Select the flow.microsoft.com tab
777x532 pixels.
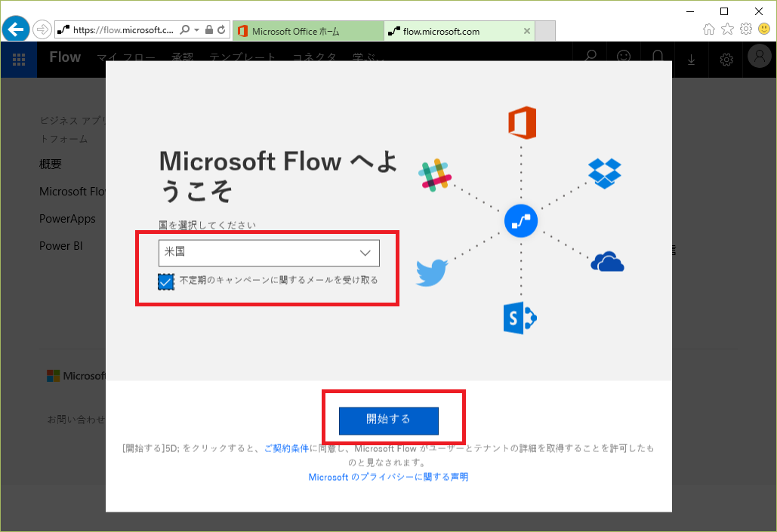(459, 31)
